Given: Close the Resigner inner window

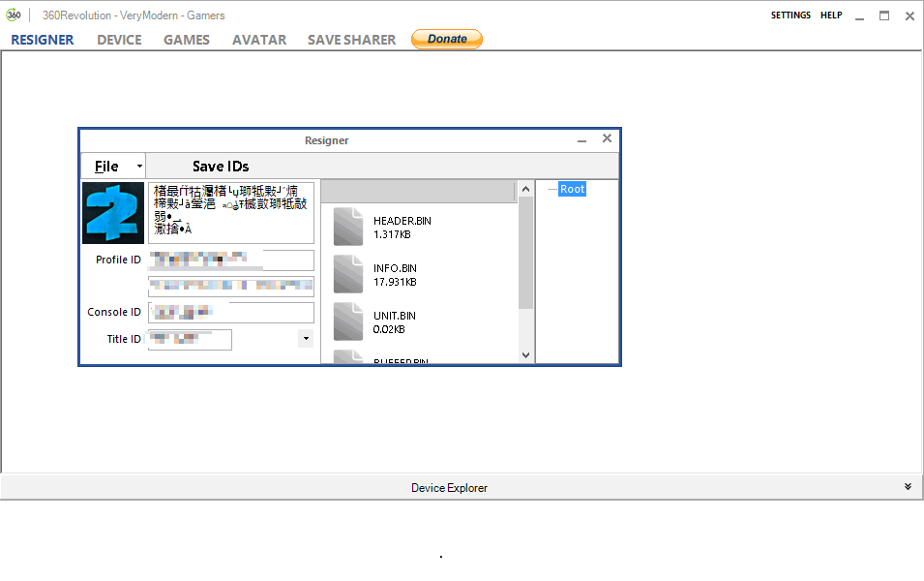Looking at the screenshot, I should pos(607,139).
